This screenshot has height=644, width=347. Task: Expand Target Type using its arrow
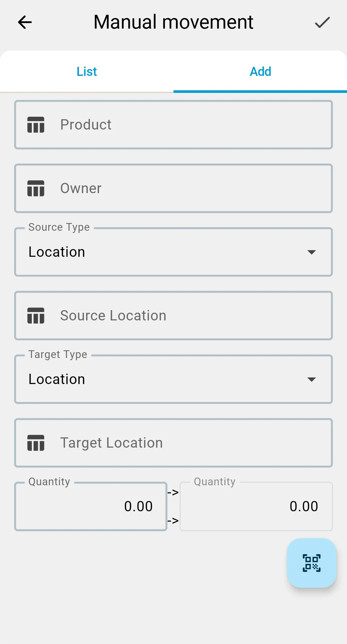click(x=312, y=380)
